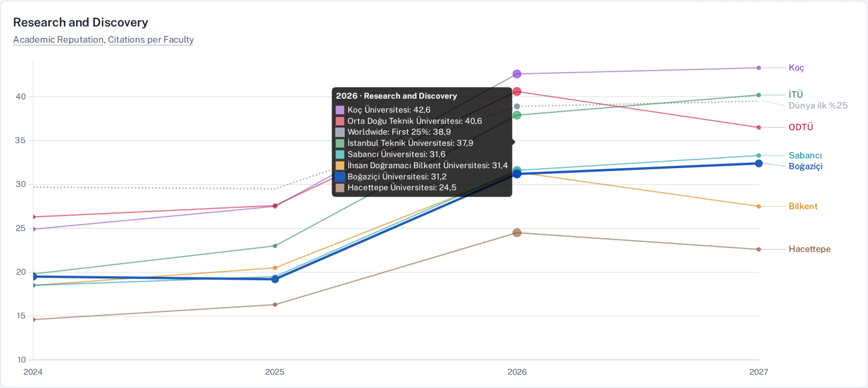Click the 2027 x-axis year label

(758, 372)
